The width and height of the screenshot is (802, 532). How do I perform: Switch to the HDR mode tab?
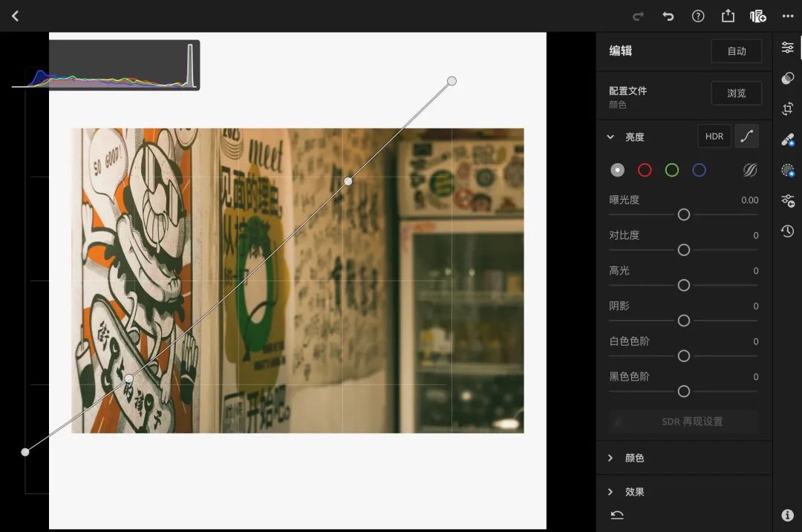click(x=714, y=136)
